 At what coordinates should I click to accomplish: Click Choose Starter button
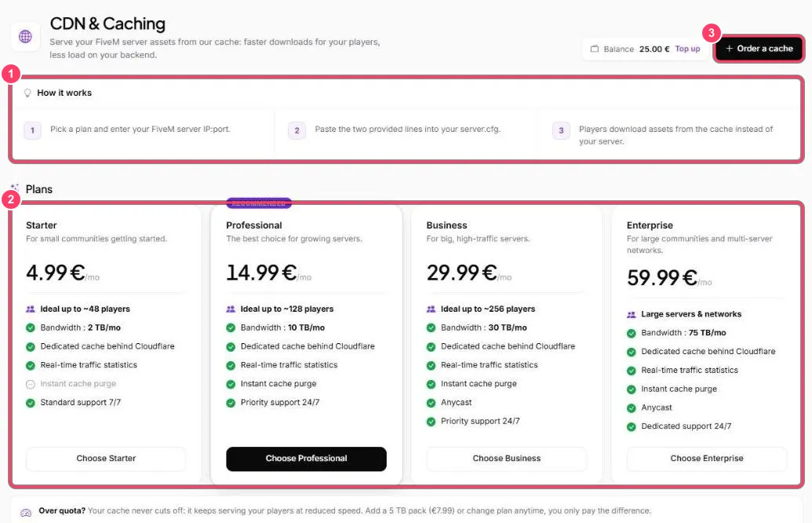coord(106,459)
